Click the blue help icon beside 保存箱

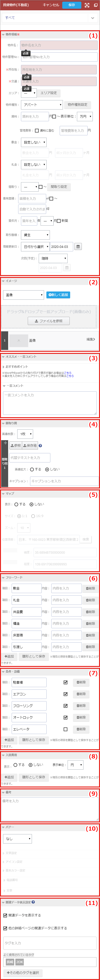pos(40,446)
